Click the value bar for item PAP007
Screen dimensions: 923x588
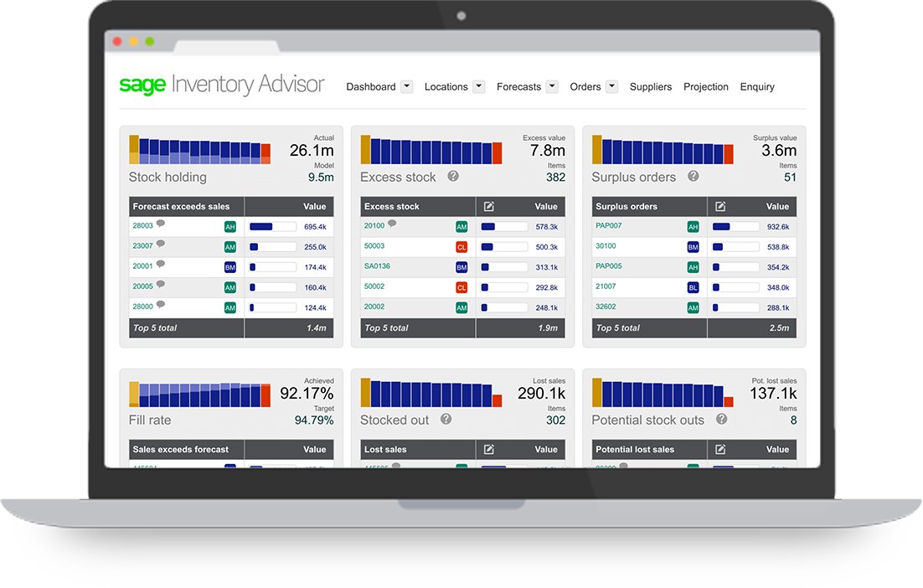736,227
